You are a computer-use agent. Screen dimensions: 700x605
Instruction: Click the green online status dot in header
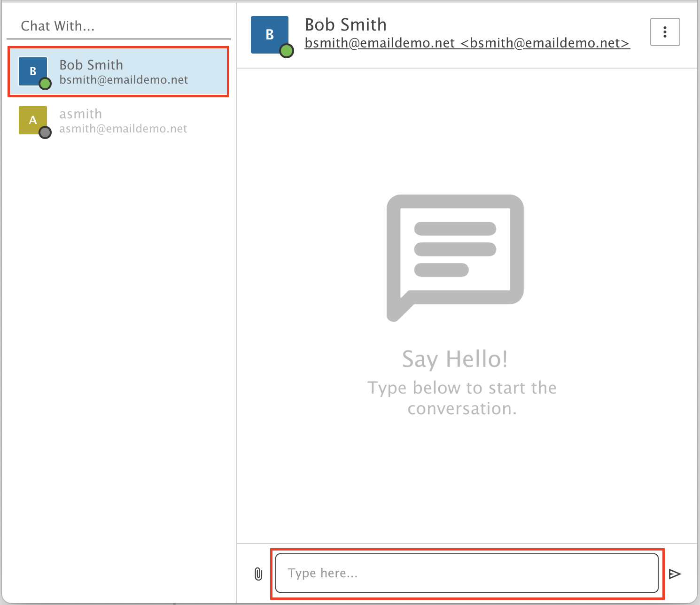coord(287,51)
